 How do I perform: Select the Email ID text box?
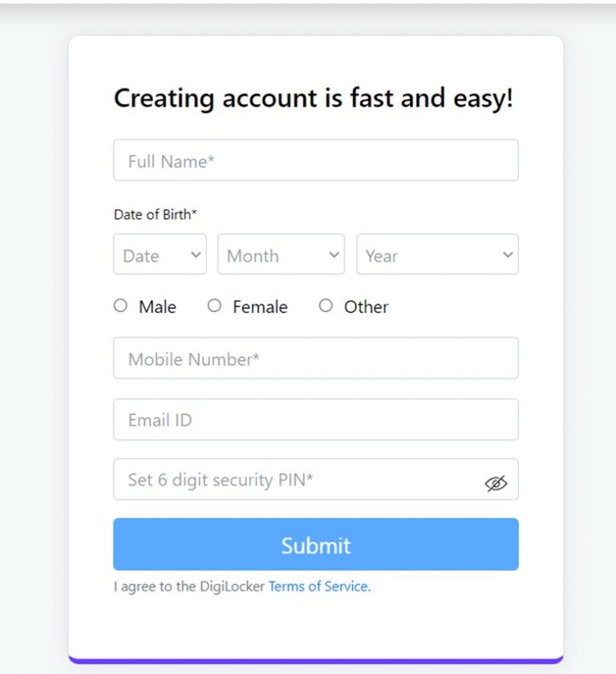[316, 419]
